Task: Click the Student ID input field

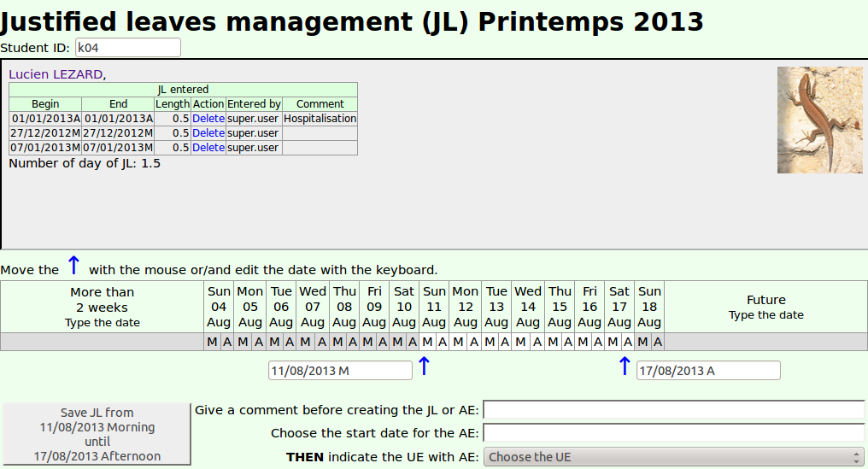Action: (x=128, y=48)
